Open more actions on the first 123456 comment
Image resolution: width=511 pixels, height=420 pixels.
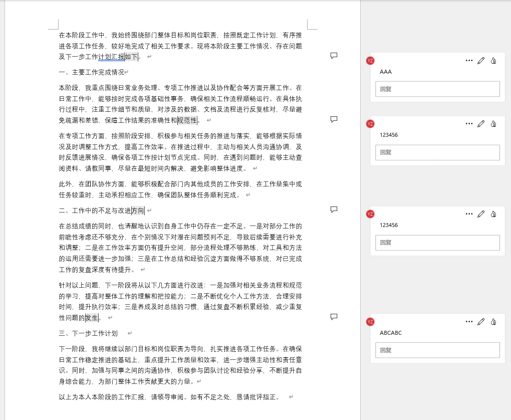click(x=469, y=123)
